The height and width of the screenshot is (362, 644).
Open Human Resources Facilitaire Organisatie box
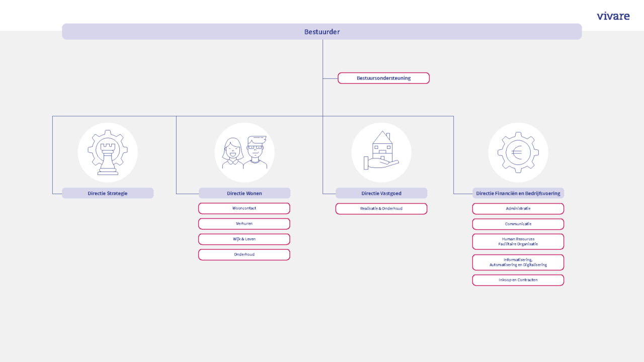point(518,241)
